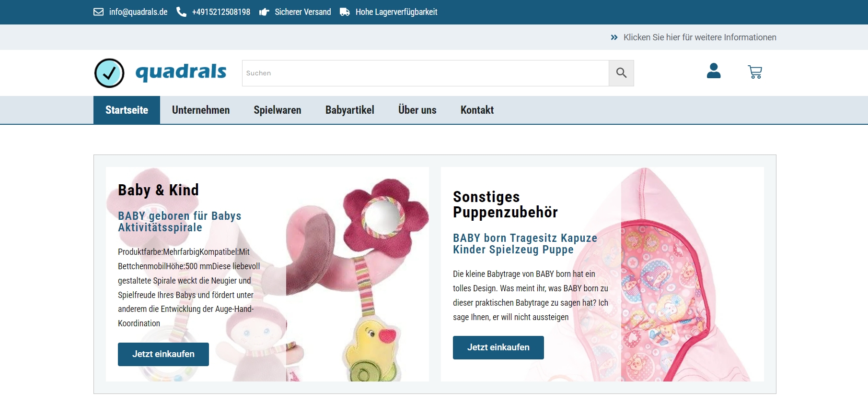Open BABY geboren für Babys Aktivitätsspirale title
Image resolution: width=868 pixels, height=417 pixels.
click(180, 222)
